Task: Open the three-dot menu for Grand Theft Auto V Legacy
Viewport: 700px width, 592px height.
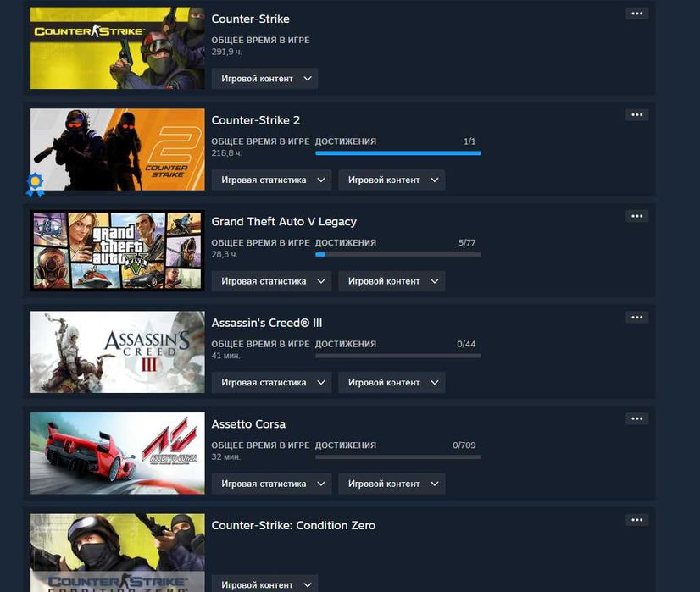Action: click(636, 216)
